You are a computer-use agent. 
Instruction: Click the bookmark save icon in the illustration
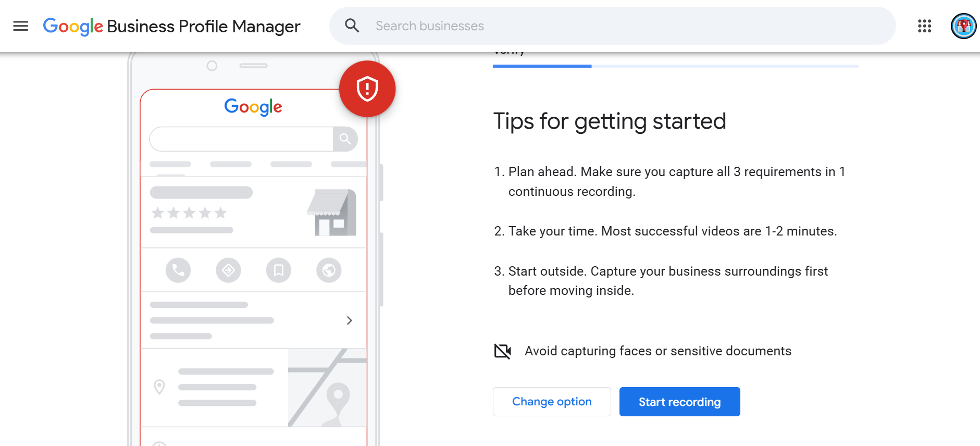(x=279, y=270)
